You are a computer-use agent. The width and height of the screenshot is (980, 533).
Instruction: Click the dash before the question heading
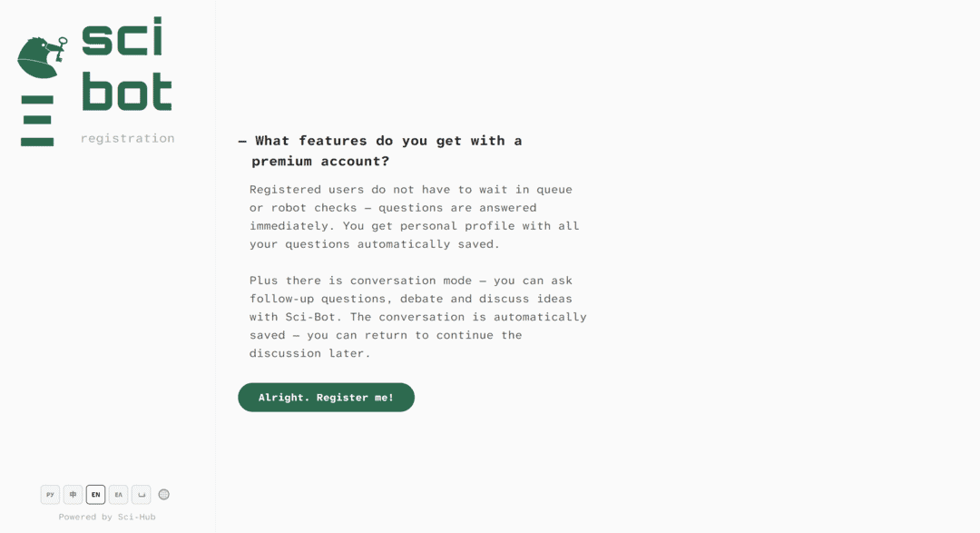point(240,140)
